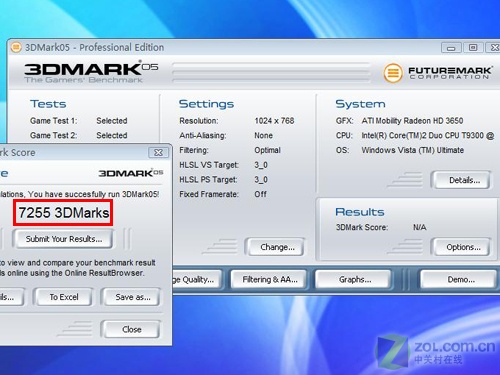
Task: Export score To Excel
Action: coord(64,297)
